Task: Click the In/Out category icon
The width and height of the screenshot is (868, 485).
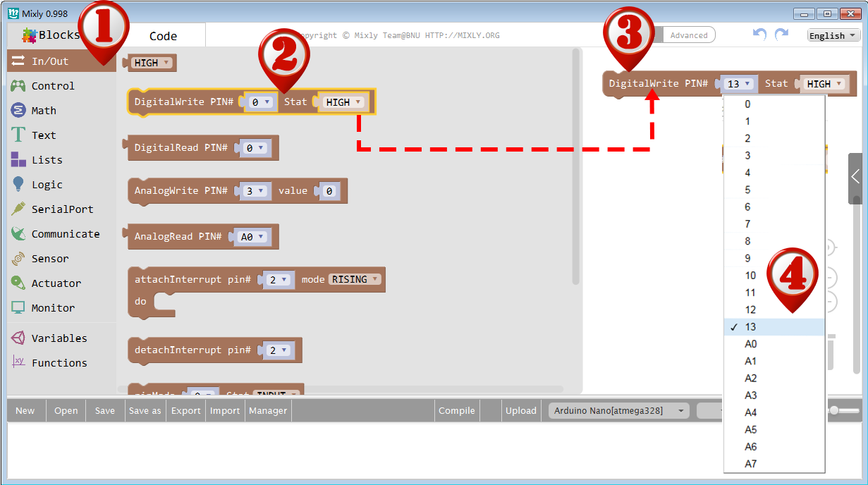Action: 18,61
